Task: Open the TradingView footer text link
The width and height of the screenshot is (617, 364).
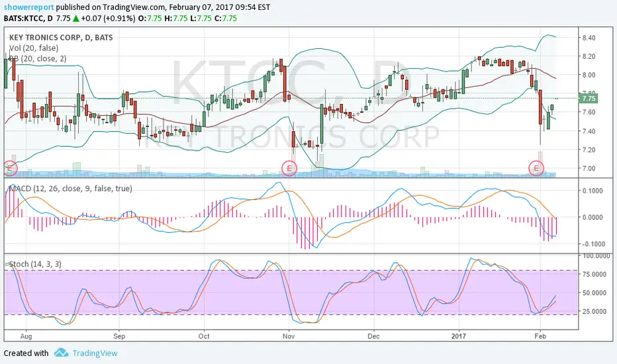Action: 95,353
